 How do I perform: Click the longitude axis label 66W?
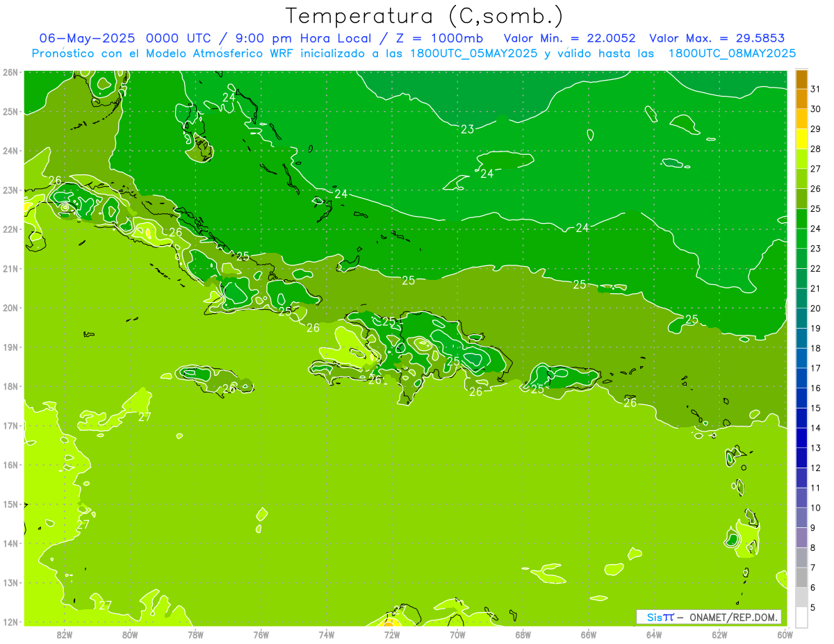(x=589, y=634)
